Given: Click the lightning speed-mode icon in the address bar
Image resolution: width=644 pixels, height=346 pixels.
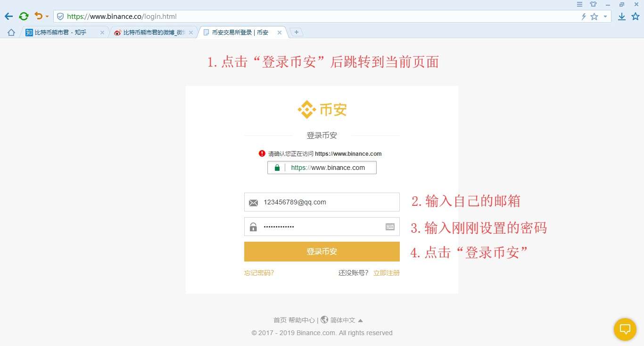Looking at the screenshot, I should pos(584,17).
